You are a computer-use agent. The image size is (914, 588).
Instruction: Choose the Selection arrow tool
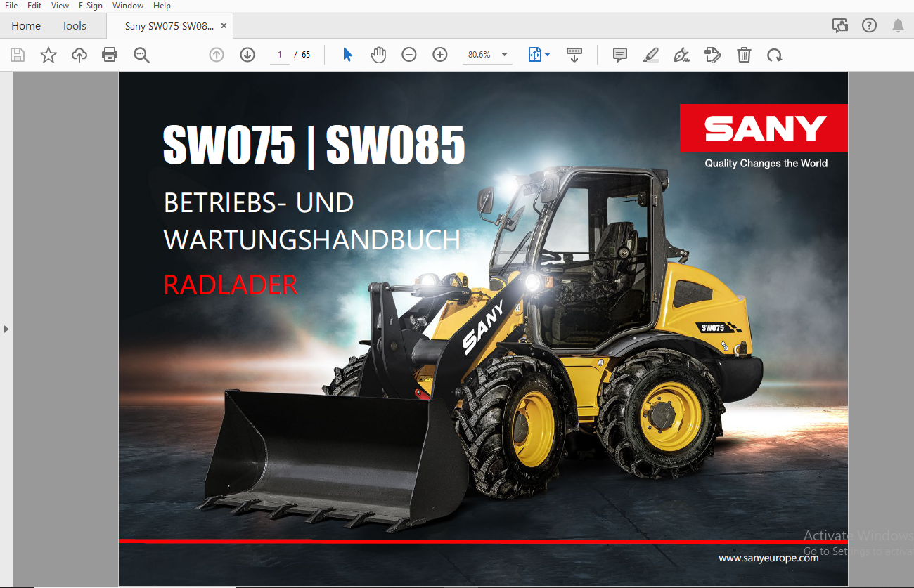pyautogui.click(x=347, y=55)
